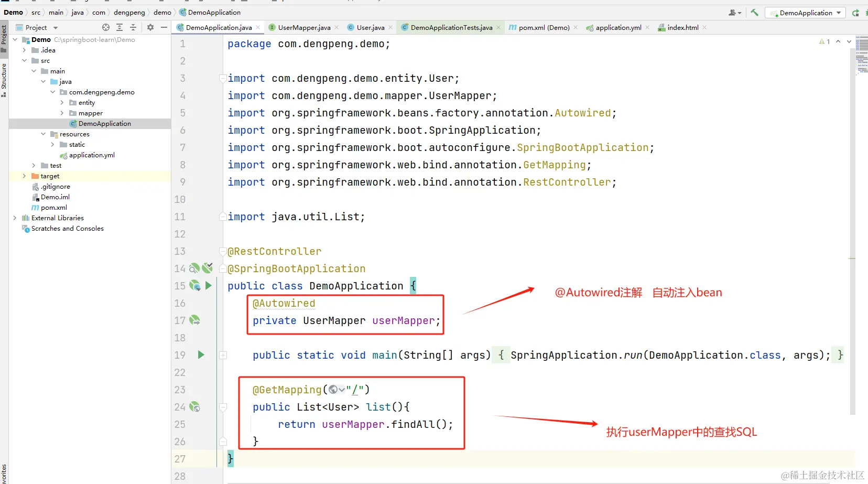The width and height of the screenshot is (868, 484).
Task: Expand the mapper package
Action: 62,113
